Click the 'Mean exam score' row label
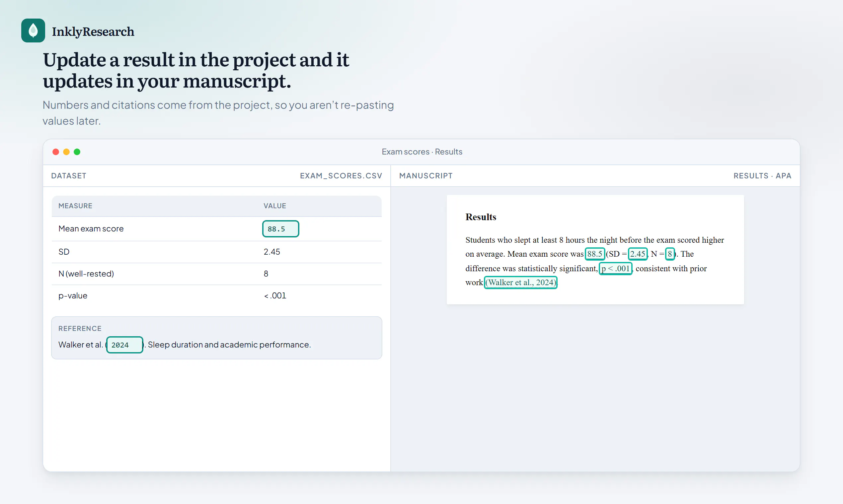843x504 pixels. tap(91, 228)
